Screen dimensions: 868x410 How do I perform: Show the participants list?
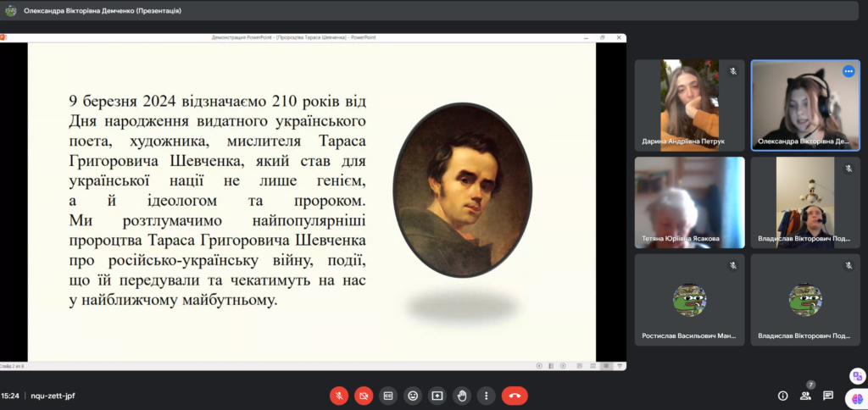coord(805,396)
